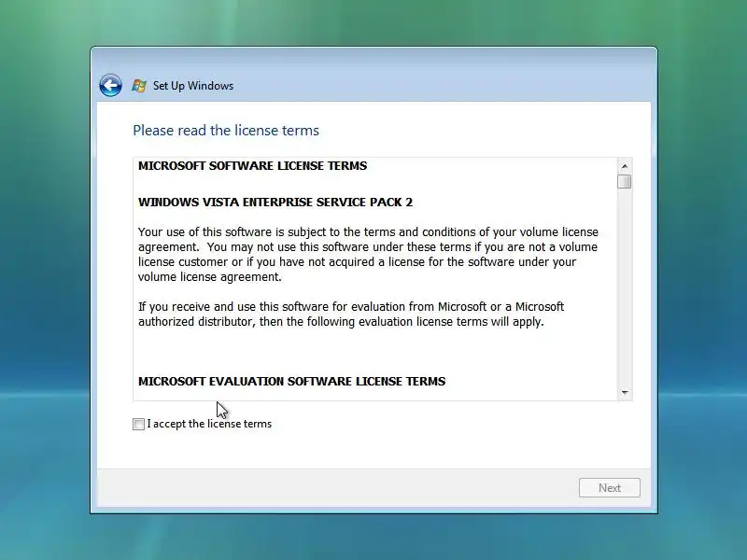The width and height of the screenshot is (747, 560).
Task: Click the paragraph starting Your use of this software
Action: click(368, 254)
